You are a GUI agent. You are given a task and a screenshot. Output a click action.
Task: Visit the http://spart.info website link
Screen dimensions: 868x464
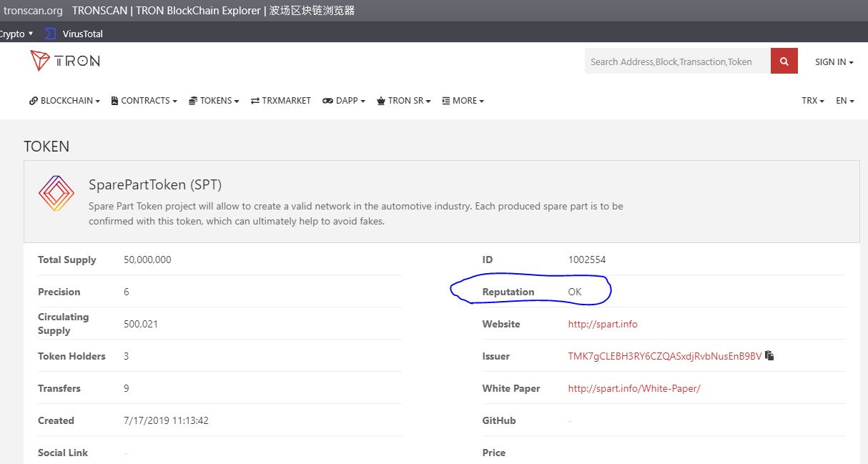[603, 324]
